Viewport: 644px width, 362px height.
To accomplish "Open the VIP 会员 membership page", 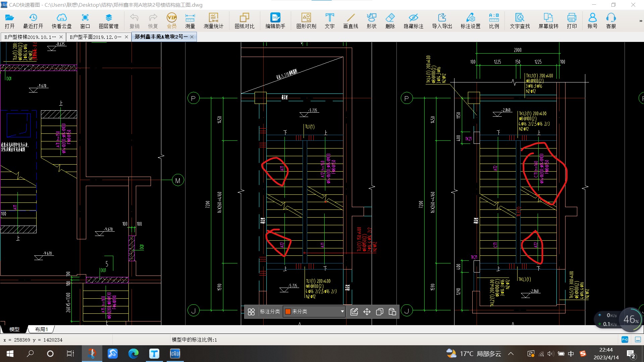I will coord(172,21).
